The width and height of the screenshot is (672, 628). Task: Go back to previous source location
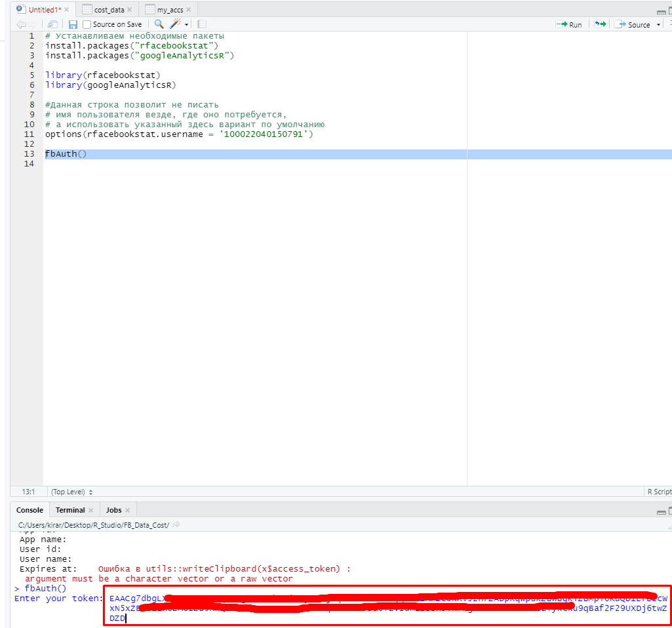(x=21, y=24)
